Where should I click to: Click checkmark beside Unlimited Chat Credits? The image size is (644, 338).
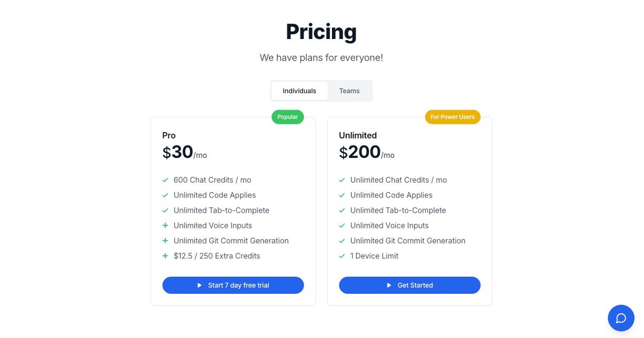point(342,180)
